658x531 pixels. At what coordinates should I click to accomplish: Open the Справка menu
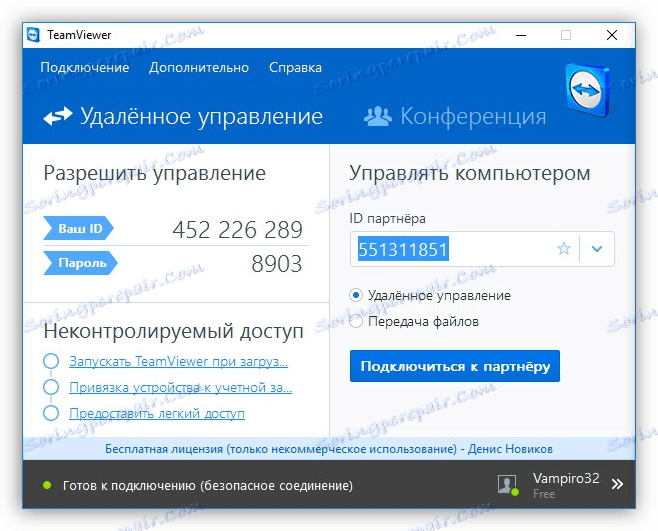[x=295, y=68]
